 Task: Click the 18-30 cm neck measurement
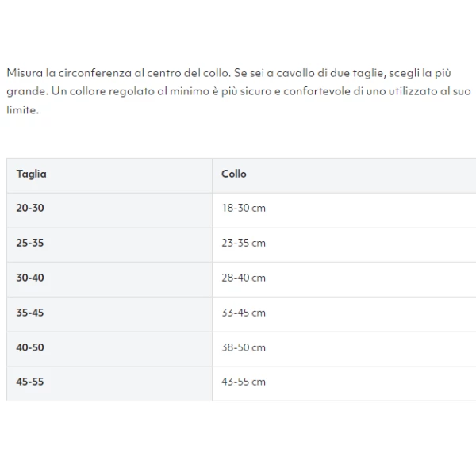click(243, 208)
